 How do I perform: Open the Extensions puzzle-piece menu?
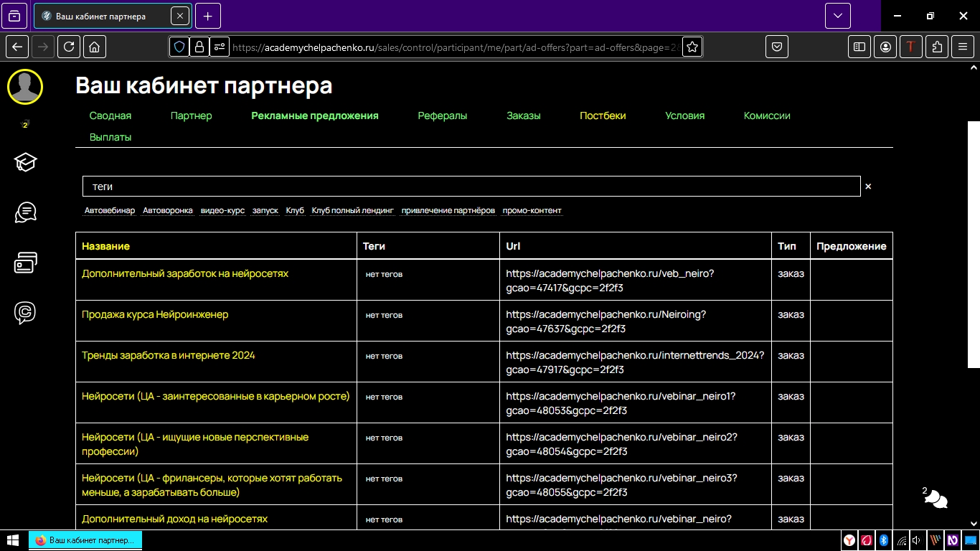click(x=937, y=47)
